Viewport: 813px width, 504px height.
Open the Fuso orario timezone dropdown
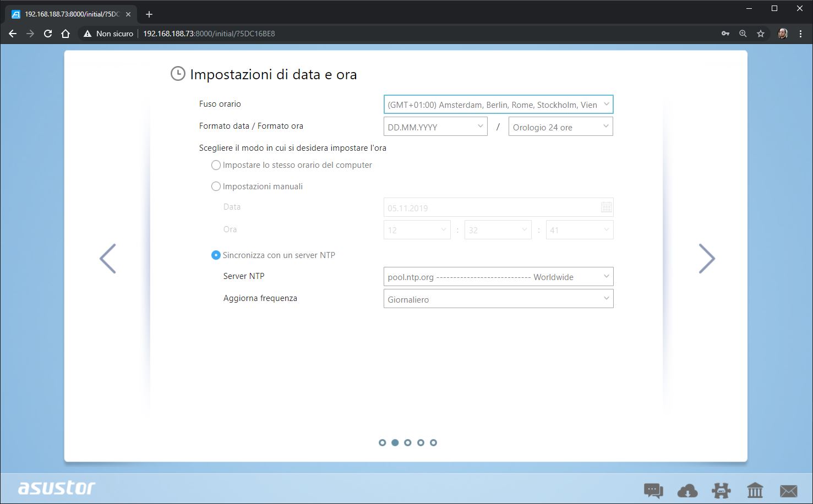[498, 105]
